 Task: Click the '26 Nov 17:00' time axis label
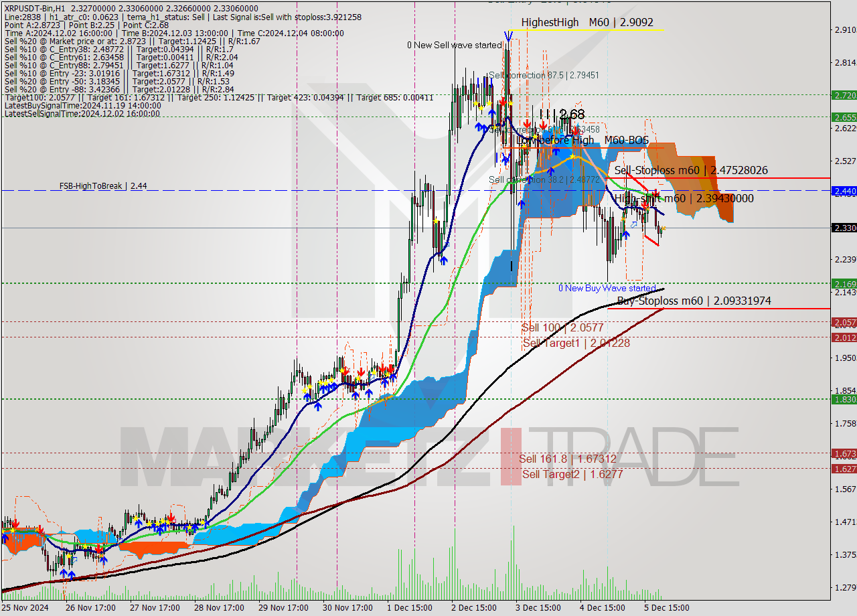(91, 608)
